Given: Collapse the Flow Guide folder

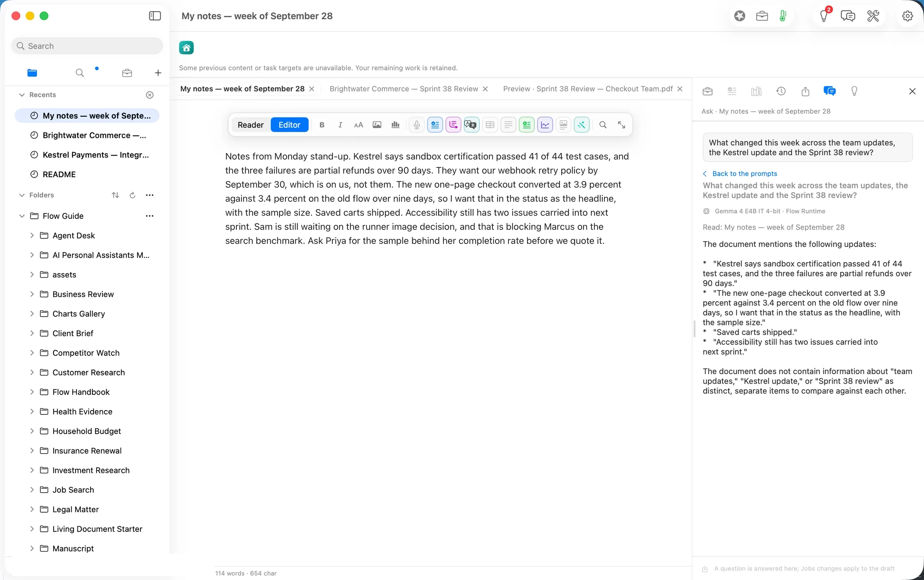Looking at the screenshot, I should 22,216.
